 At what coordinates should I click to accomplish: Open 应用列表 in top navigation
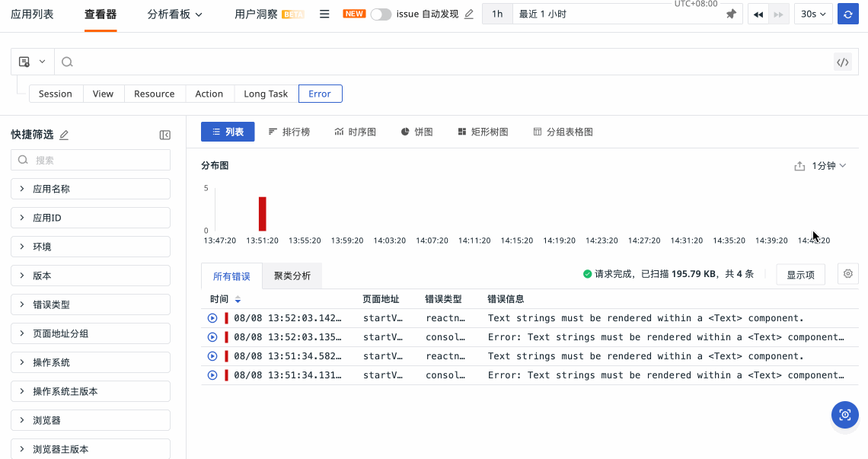(x=32, y=14)
